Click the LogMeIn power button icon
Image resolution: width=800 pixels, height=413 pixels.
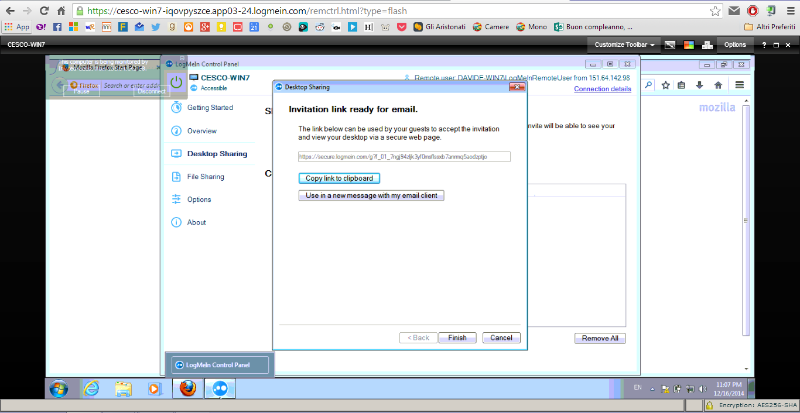point(176,83)
